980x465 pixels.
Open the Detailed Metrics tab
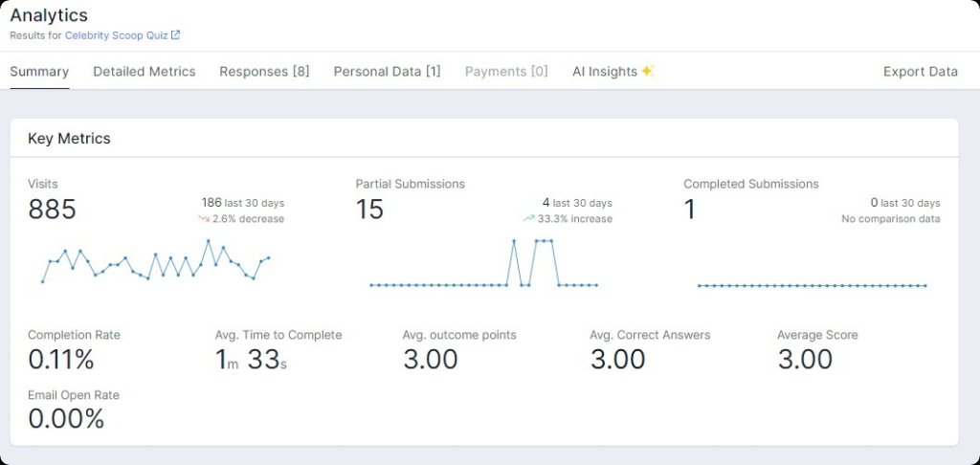[145, 72]
